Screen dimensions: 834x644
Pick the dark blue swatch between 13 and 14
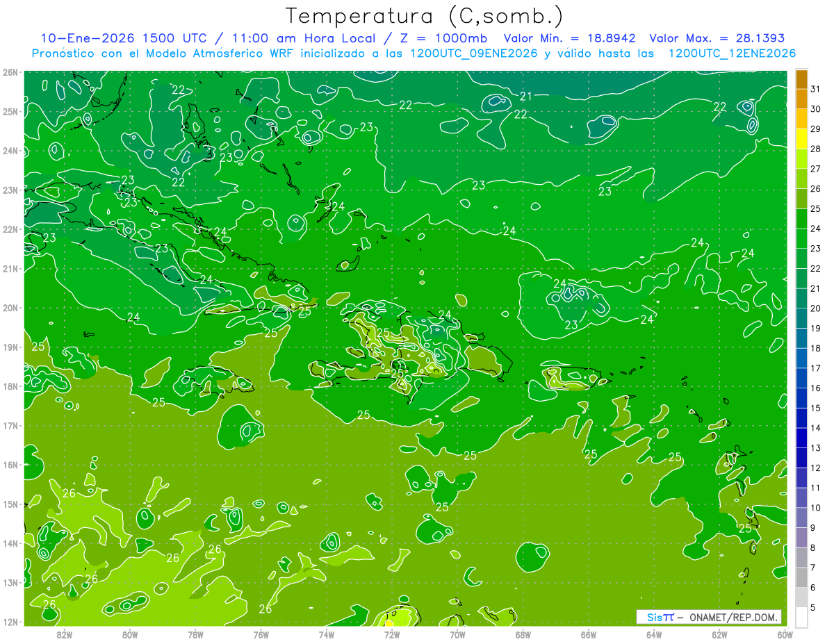pos(801,438)
